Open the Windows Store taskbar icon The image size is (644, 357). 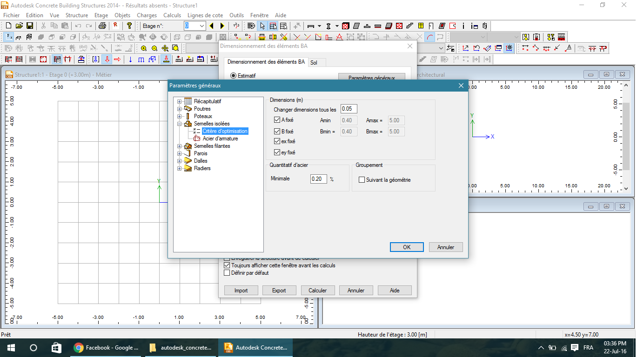pyautogui.click(x=55, y=347)
